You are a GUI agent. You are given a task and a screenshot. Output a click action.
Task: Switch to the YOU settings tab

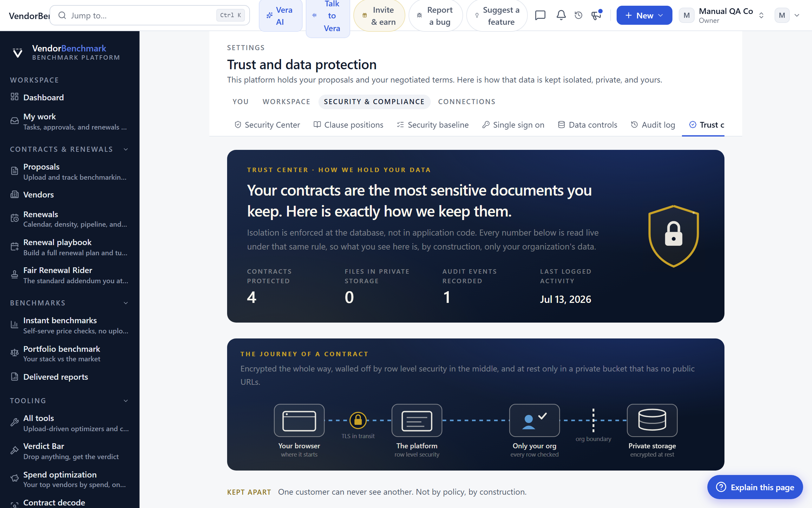[240, 102]
